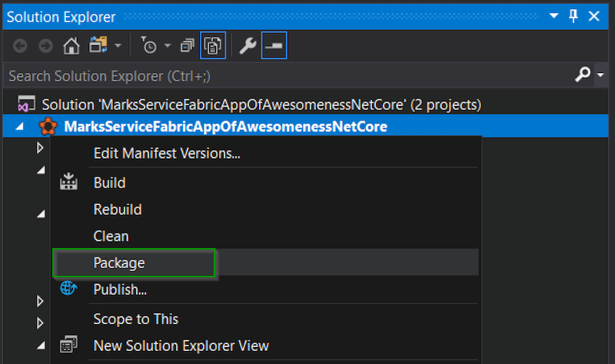Click the Forward navigation arrow
The height and width of the screenshot is (364, 615).
45,47
